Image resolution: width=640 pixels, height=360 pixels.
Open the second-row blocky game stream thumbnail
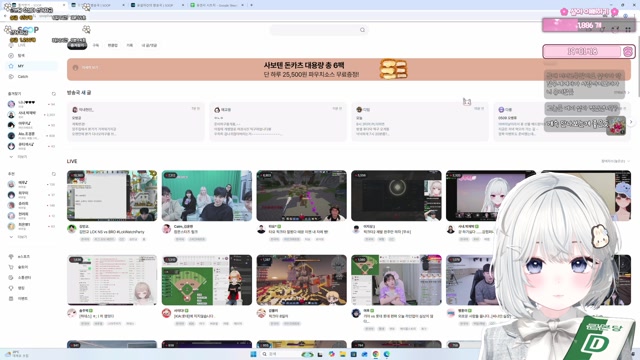pyautogui.click(x=301, y=280)
